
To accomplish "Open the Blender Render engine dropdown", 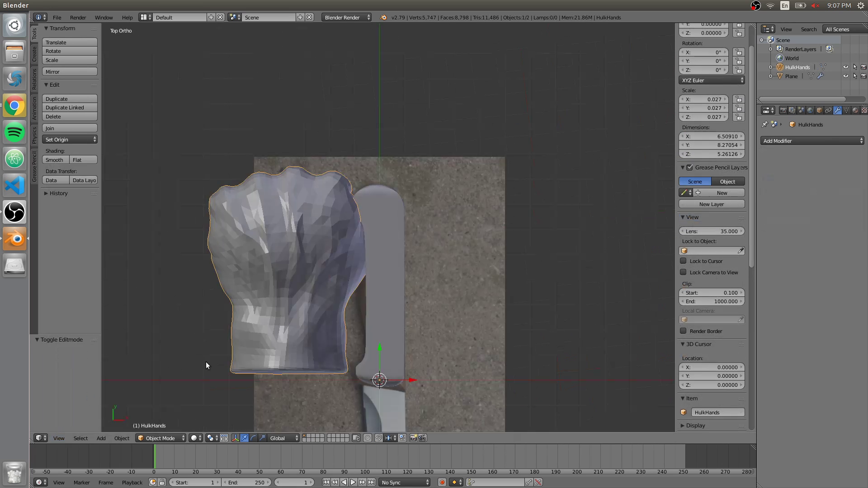I will tap(347, 18).
